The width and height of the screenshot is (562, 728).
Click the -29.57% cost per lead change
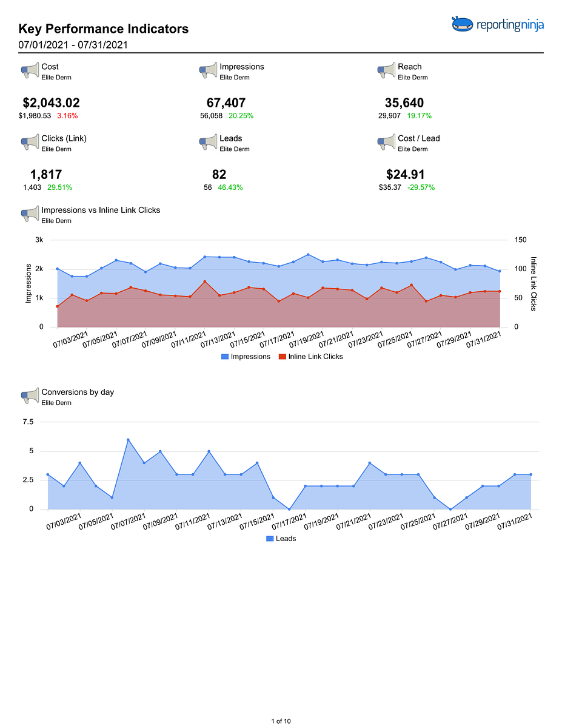click(421, 187)
